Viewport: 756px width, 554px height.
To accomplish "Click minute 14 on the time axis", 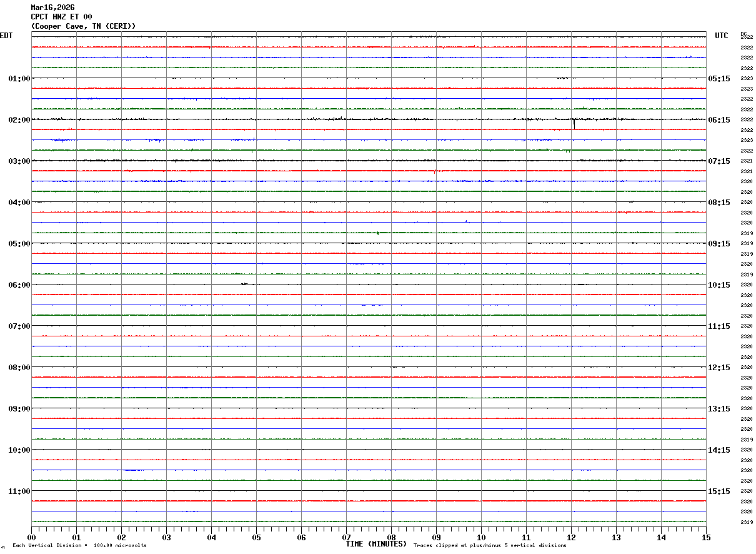I will click(x=661, y=537).
